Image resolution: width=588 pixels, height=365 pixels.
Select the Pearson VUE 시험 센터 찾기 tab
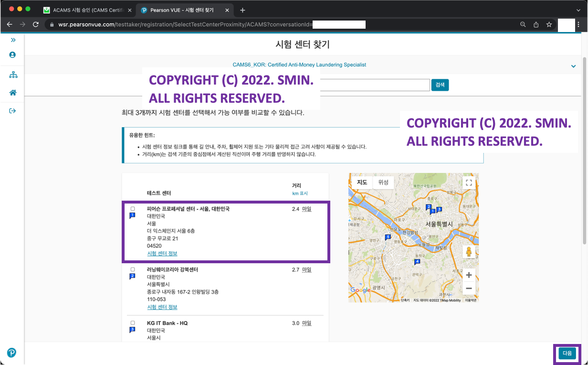185,10
